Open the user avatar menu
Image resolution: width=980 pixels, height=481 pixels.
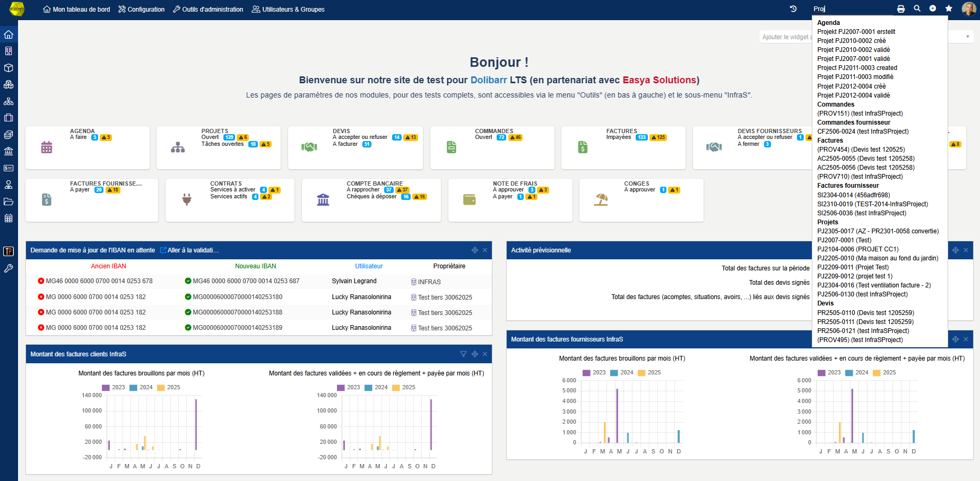pyautogui.click(x=968, y=9)
